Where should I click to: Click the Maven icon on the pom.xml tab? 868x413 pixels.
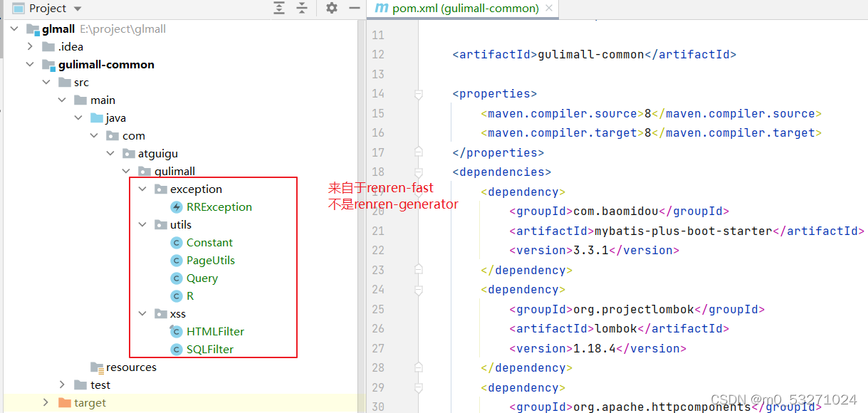[x=382, y=9]
